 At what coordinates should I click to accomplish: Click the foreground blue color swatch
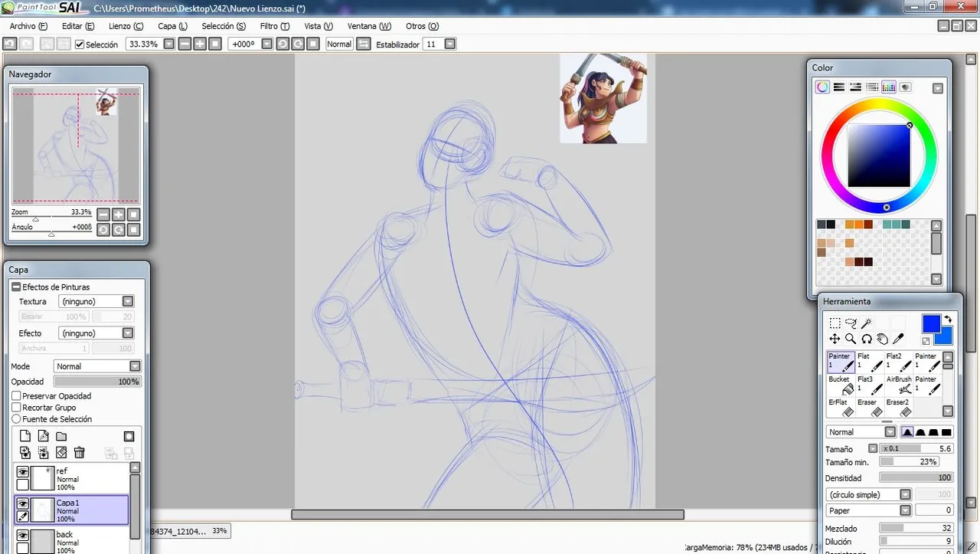pyautogui.click(x=930, y=323)
